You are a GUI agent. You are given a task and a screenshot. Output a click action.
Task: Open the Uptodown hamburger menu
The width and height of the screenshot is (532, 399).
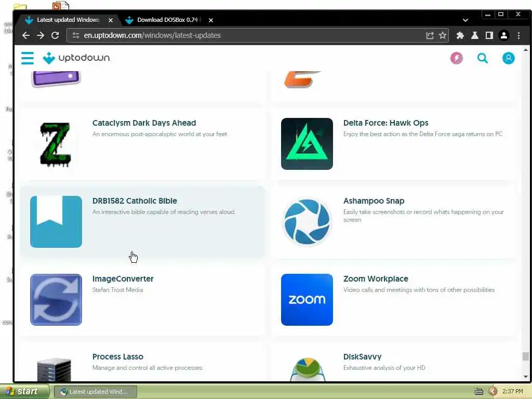(x=28, y=58)
